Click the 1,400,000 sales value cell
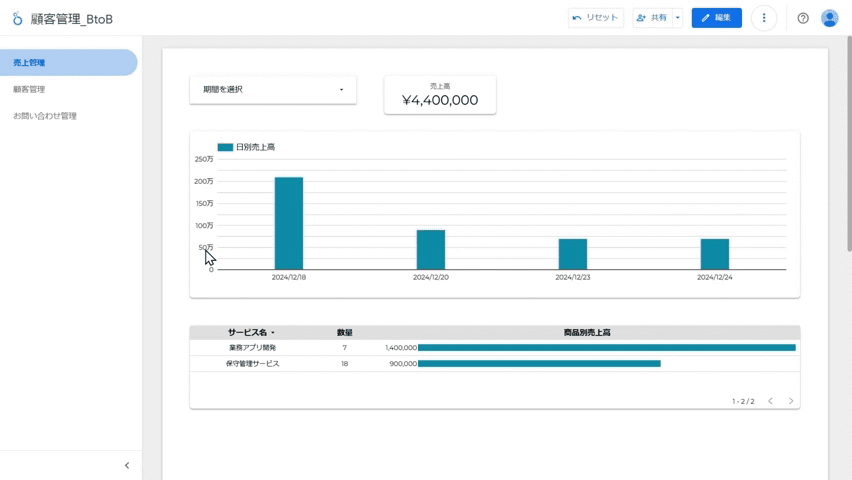Viewport: 852px width, 480px height. click(x=401, y=348)
